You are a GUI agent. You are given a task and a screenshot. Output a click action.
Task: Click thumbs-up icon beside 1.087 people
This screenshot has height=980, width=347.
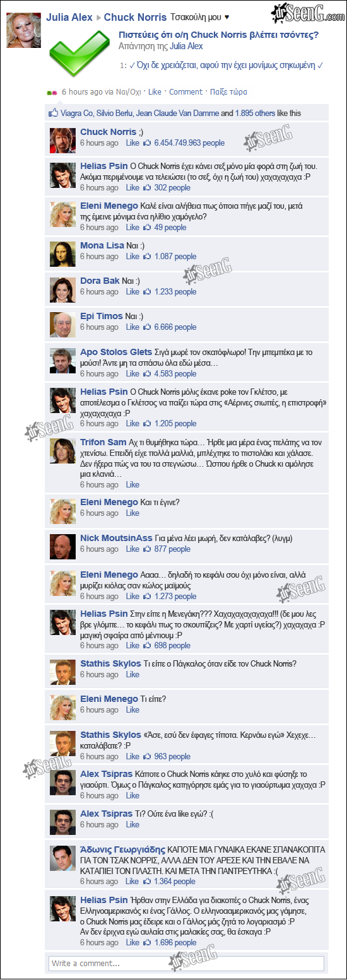tap(147, 257)
